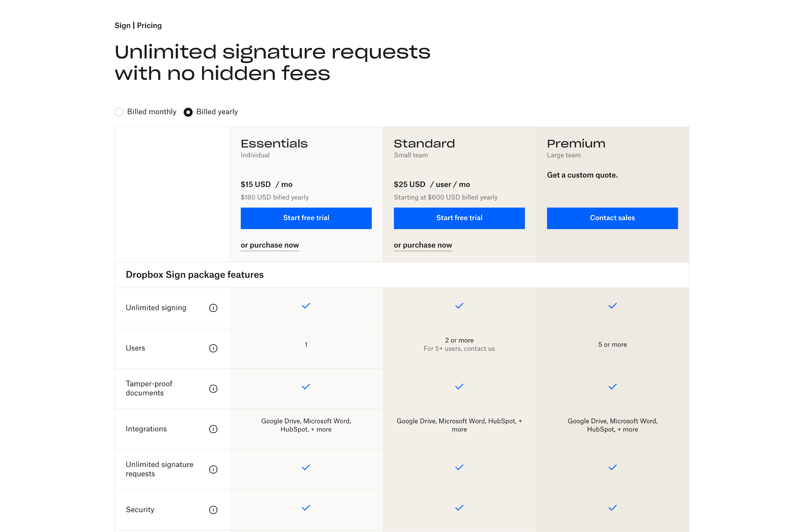Click 'Unlimited signing' row label
The width and height of the screenshot is (798, 532).
tap(156, 308)
